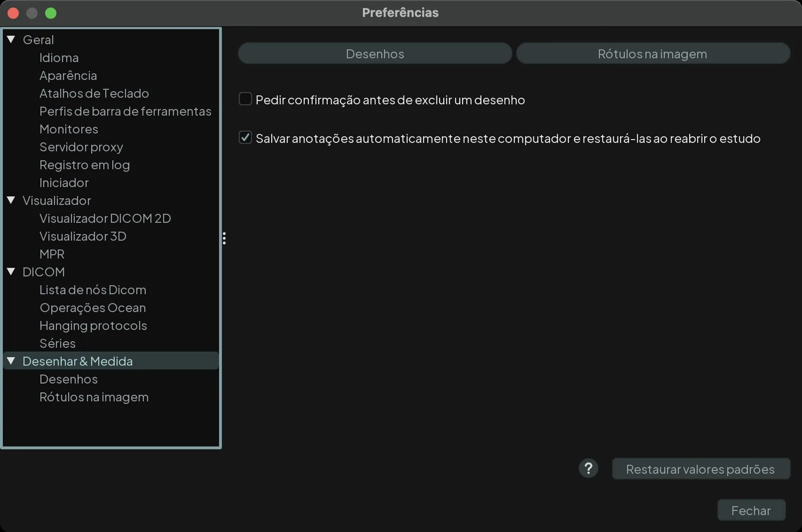Select Idioma in the preferences tree

(x=59, y=58)
